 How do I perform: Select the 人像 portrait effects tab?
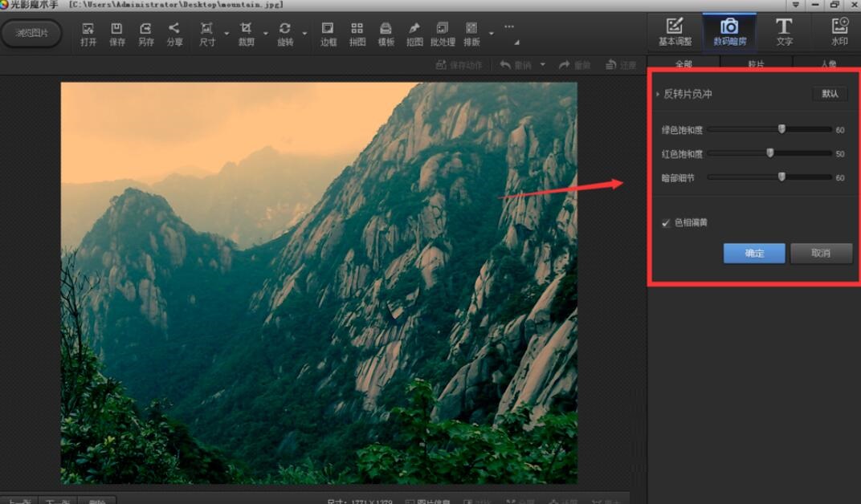coord(828,63)
